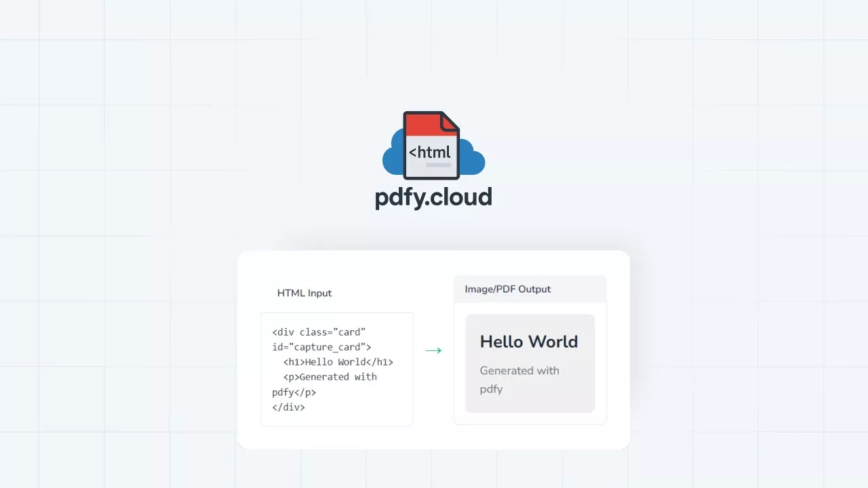Click the pdfy</p> code line
This screenshot has height=488, width=868.
coord(294,392)
